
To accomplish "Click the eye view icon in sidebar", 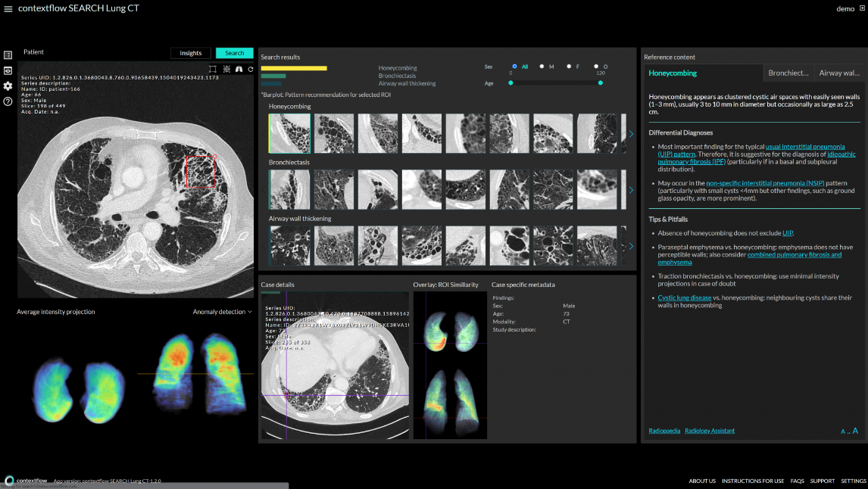I will coord(8,70).
